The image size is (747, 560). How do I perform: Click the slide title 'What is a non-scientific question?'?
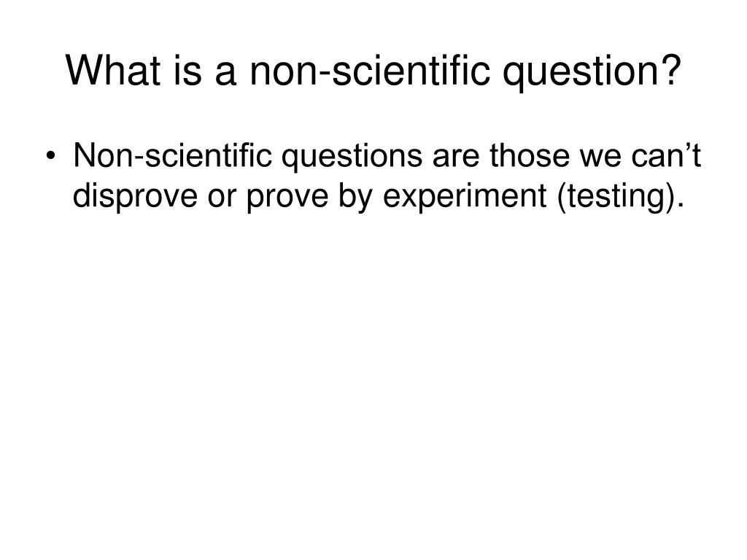(373, 71)
